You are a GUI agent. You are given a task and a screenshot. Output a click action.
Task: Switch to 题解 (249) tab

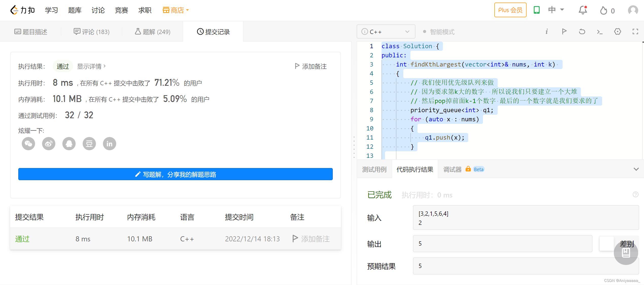152,32
